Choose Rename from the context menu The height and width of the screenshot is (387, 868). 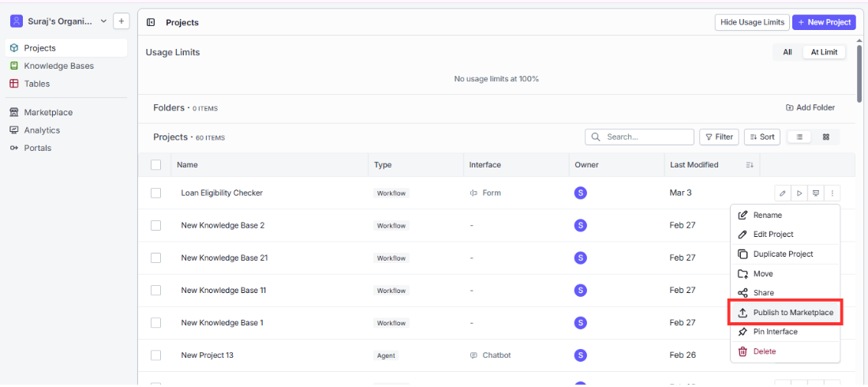pyautogui.click(x=785, y=215)
